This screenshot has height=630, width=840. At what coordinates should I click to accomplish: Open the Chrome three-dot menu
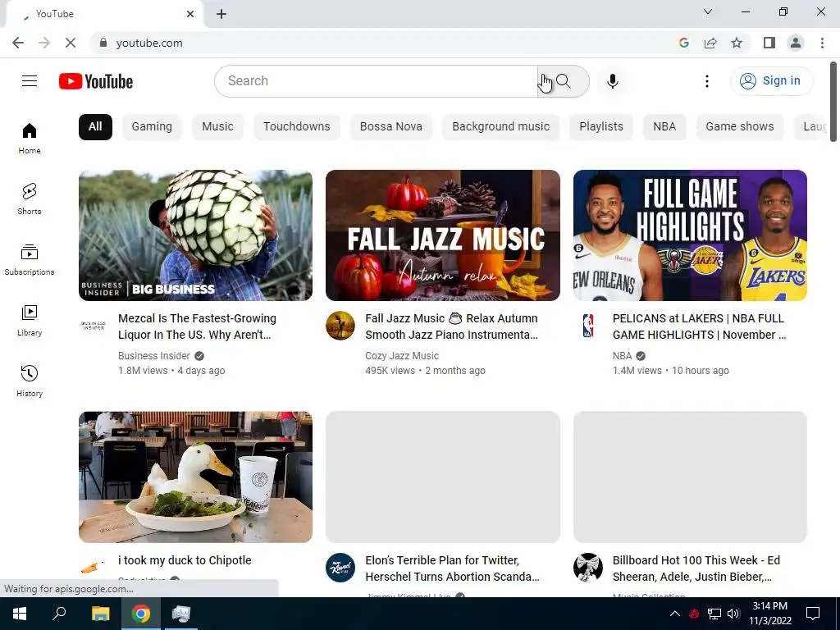pos(822,43)
